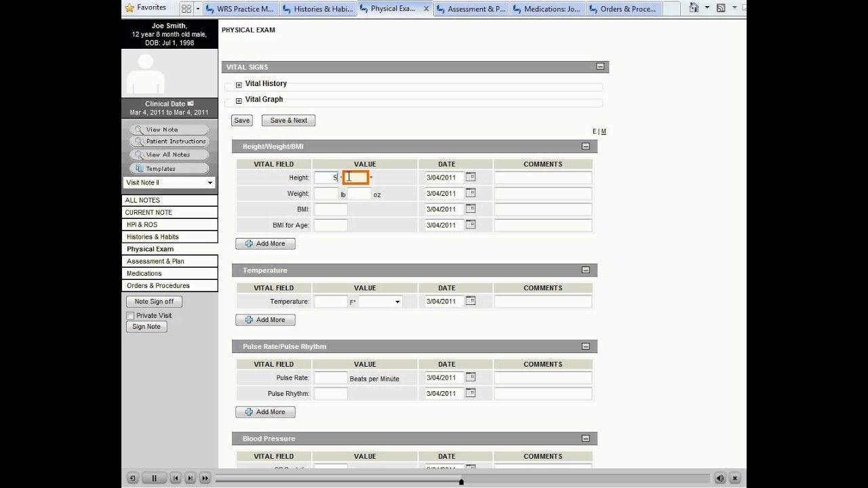The height and width of the screenshot is (488, 868).
Task: Collapse the Temperature panel
Action: 586,270
